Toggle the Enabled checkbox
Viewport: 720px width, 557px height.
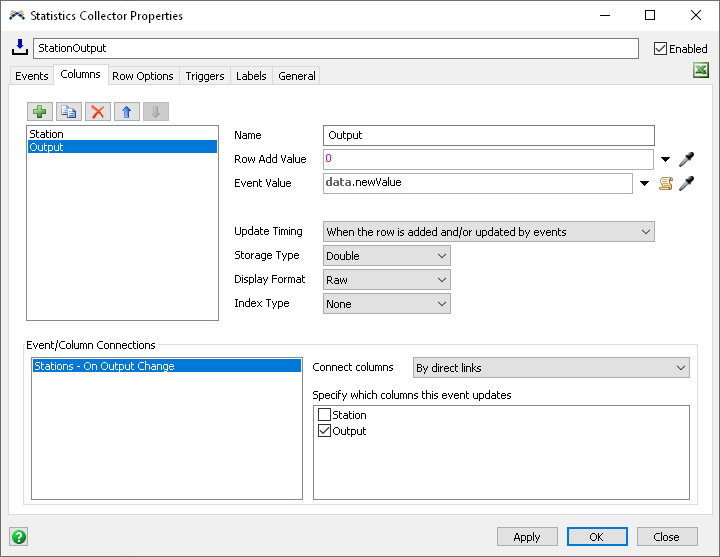660,48
